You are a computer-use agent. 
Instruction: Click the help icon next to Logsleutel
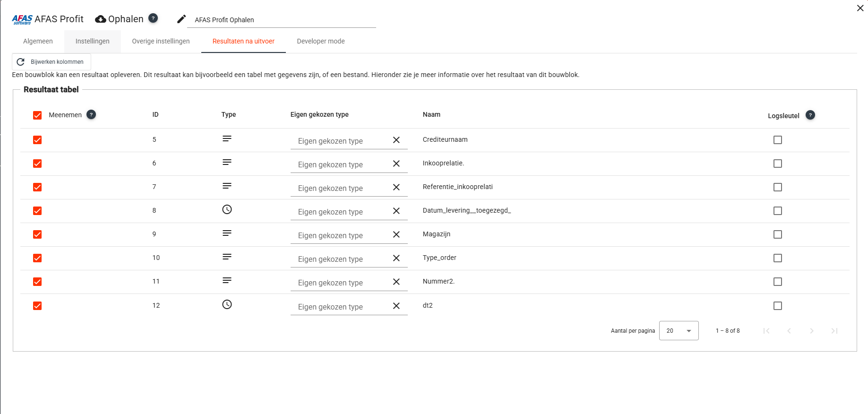pyautogui.click(x=810, y=115)
